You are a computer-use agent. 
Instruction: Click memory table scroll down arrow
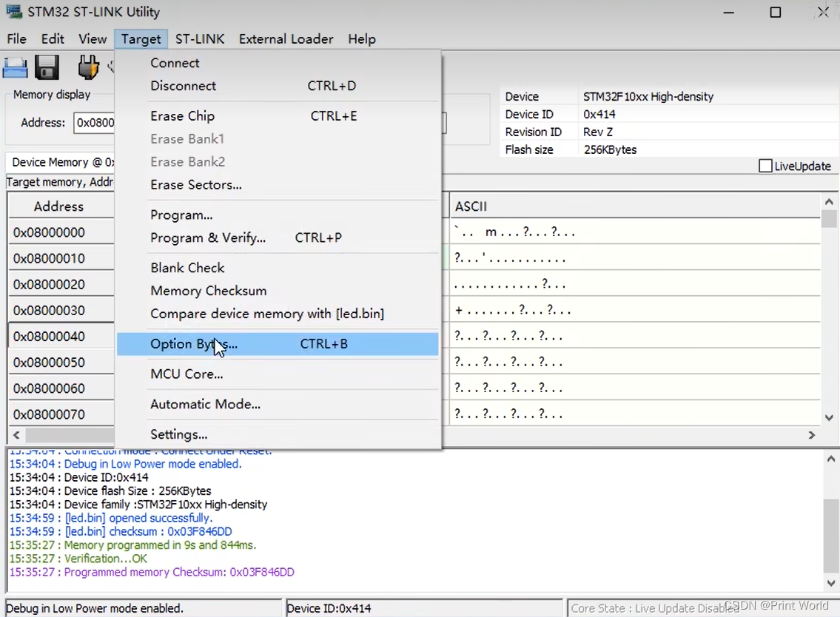coord(829,418)
